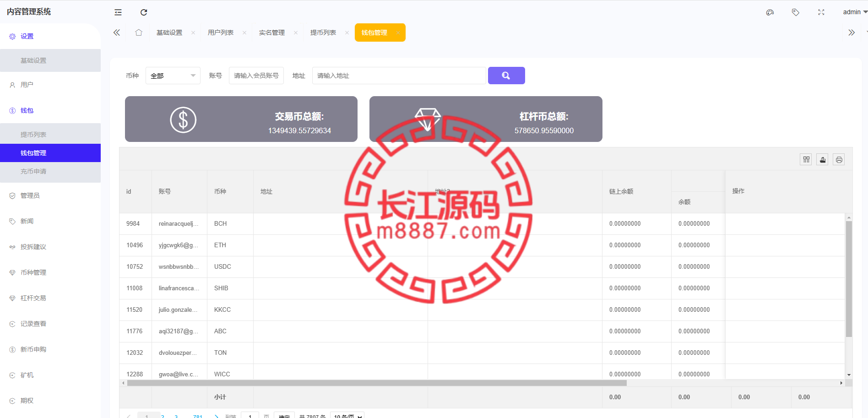Expand the 杠杆交易 sidebar menu
Screen dimensions: 868x418
50,298
